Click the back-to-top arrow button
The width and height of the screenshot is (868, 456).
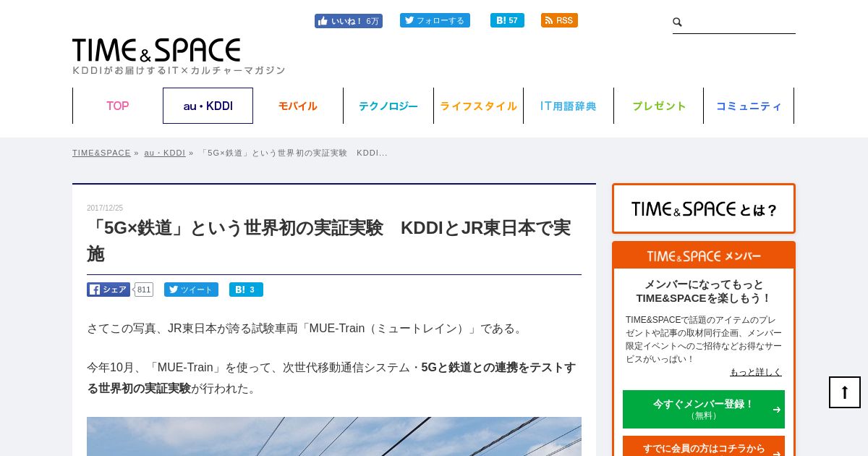click(x=845, y=392)
